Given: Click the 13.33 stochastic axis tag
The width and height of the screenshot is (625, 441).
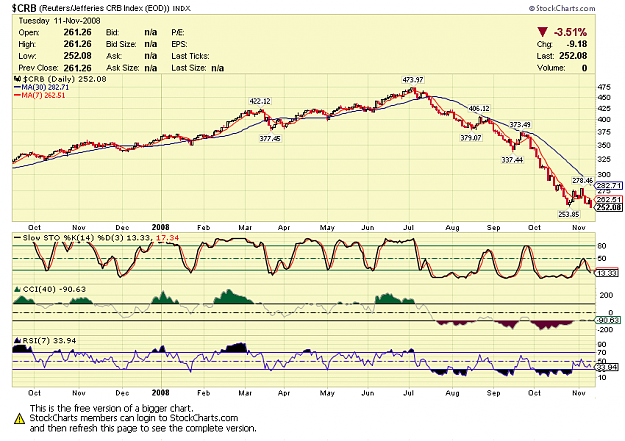Looking at the screenshot, I should (607, 273).
